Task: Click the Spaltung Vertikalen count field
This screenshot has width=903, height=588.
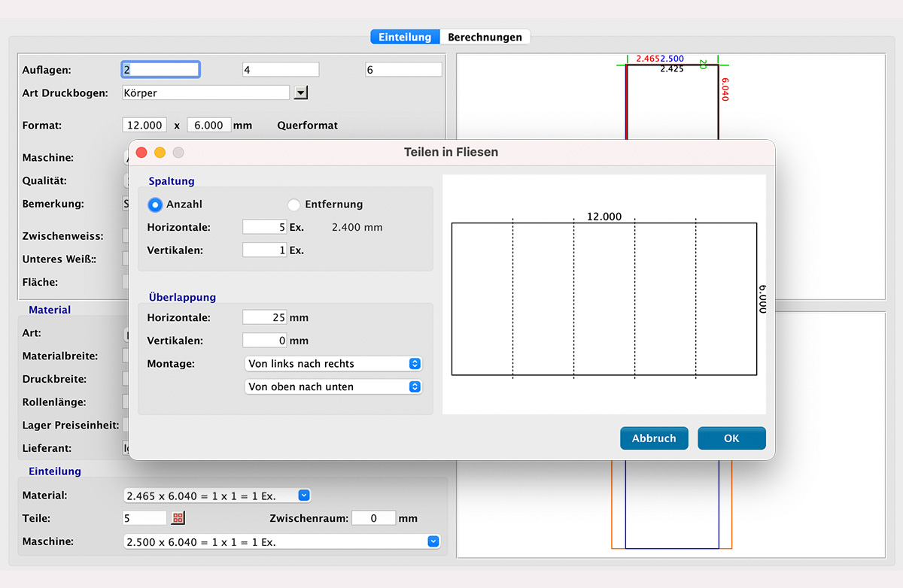Action: tap(264, 250)
